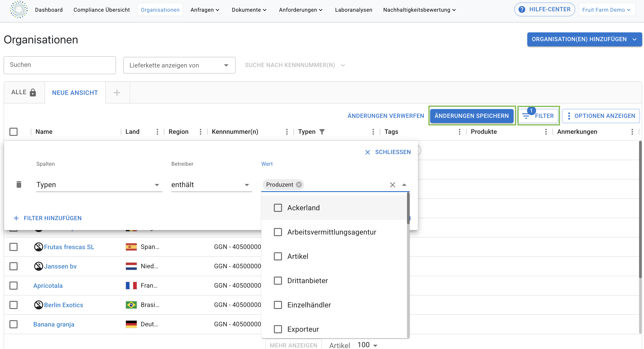Open the Betreiber enthält dropdown
The width and height of the screenshot is (644, 349).
pyautogui.click(x=212, y=185)
